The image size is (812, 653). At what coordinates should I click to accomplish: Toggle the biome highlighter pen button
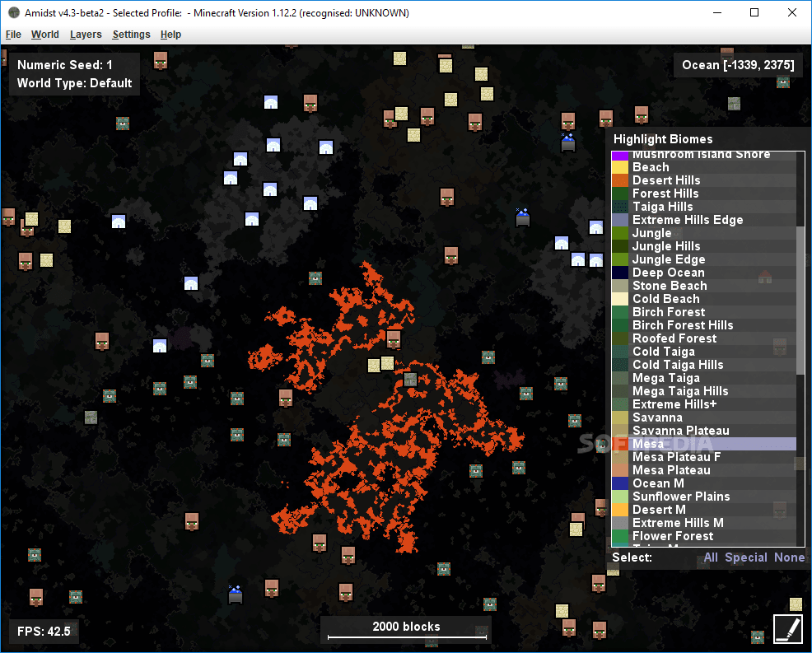point(787,628)
